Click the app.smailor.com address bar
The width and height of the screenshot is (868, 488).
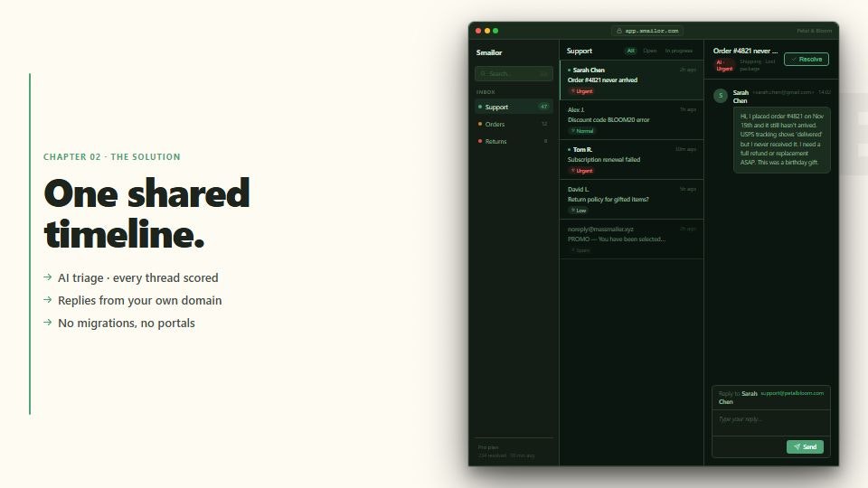(647, 31)
